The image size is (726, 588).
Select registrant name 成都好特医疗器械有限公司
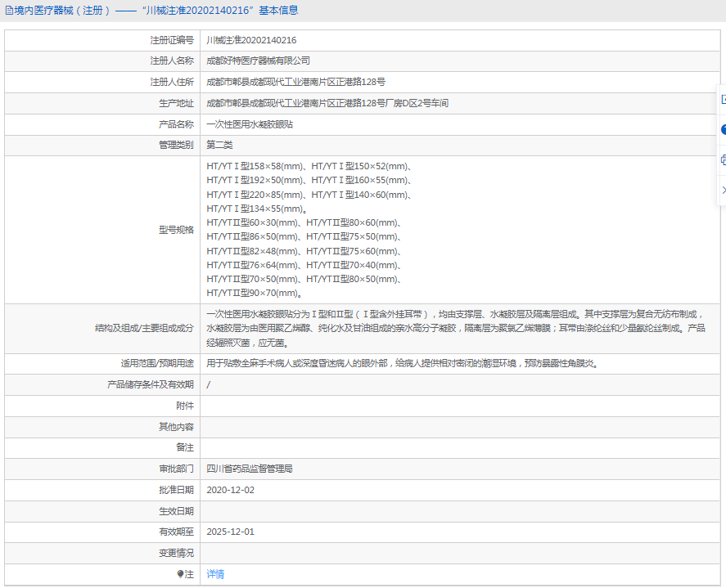[x=258, y=61]
